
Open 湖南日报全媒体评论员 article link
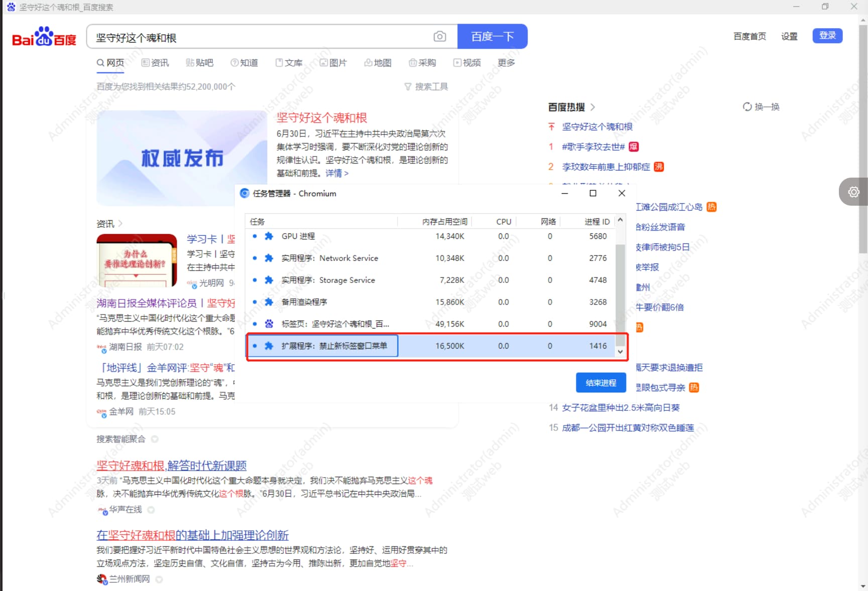[166, 303]
